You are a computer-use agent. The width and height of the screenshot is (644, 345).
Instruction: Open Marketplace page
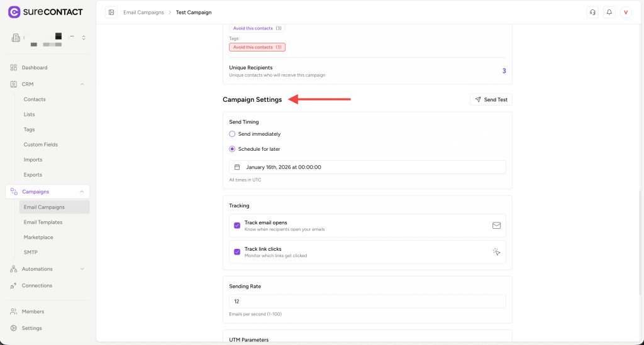[x=38, y=237]
